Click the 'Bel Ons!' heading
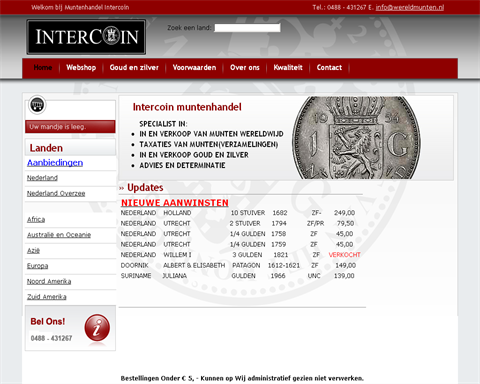The image size is (480, 384). [48, 321]
